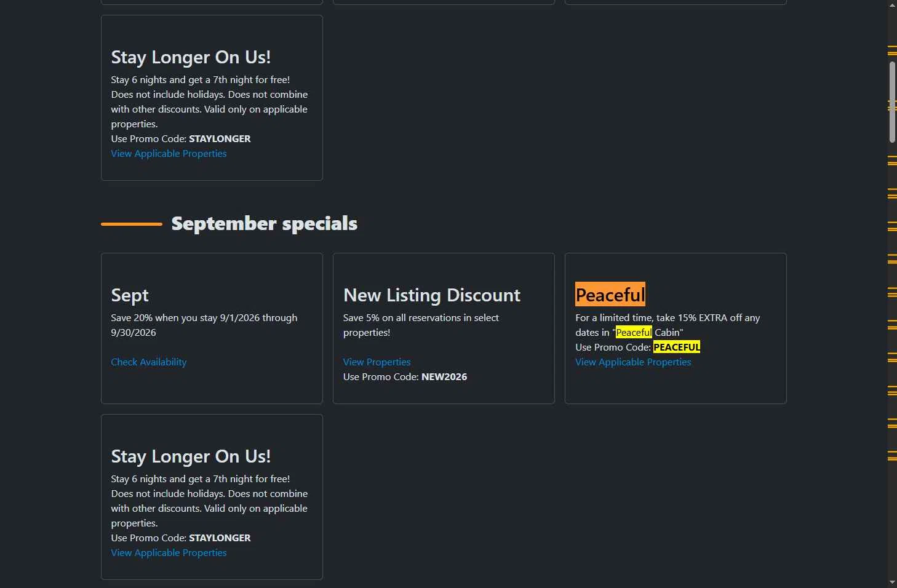This screenshot has width=897, height=588.
Task: Open View Applicable Properties above September specials
Action: pos(169,154)
